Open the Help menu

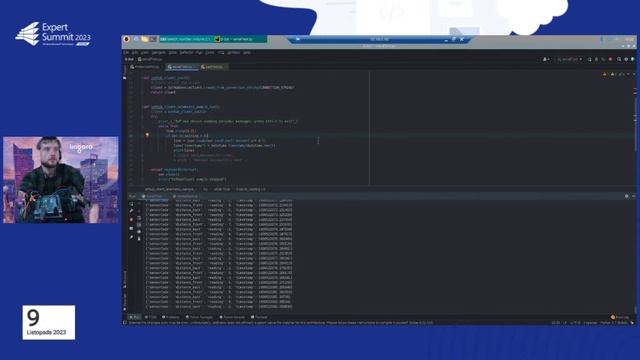(x=247, y=53)
